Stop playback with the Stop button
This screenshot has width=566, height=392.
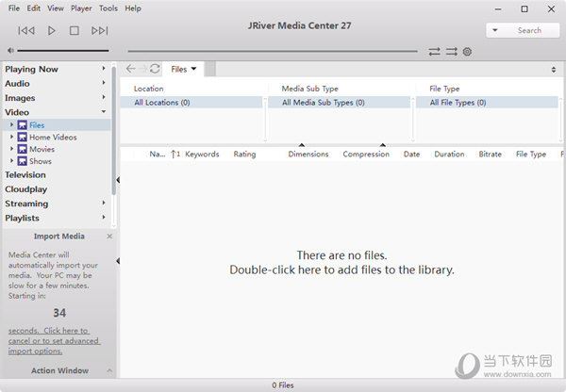[75, 31]
